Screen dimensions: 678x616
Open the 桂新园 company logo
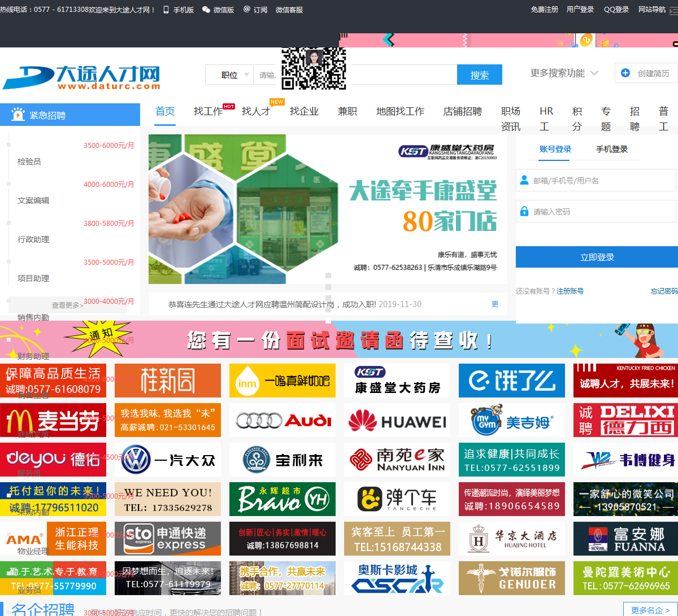(x=168, y=381)
